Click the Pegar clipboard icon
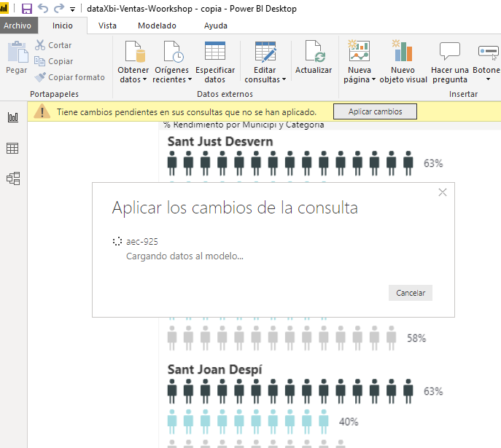 [x=17, y=52]
